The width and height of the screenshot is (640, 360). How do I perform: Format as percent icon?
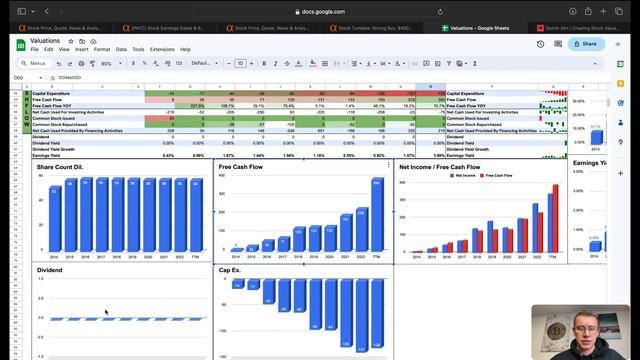click(144, 64)
